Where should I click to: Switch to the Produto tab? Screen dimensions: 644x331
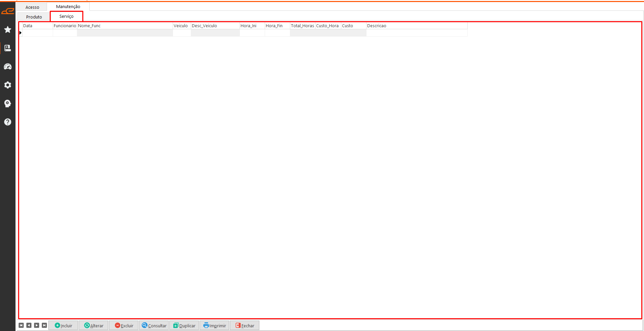[x=34, y=17]
